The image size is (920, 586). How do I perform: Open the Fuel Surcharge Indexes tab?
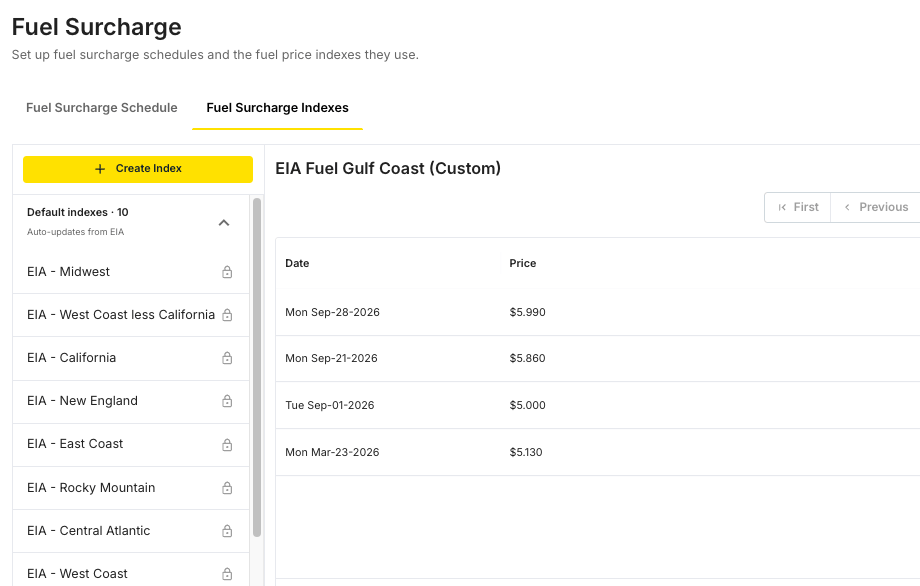click(x=278, y=107)
